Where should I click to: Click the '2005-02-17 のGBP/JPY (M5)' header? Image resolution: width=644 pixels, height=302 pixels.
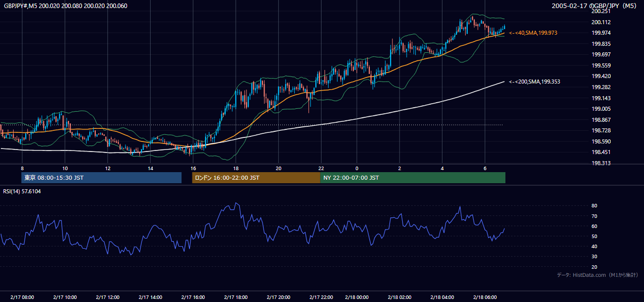click(x=594, y=6)
